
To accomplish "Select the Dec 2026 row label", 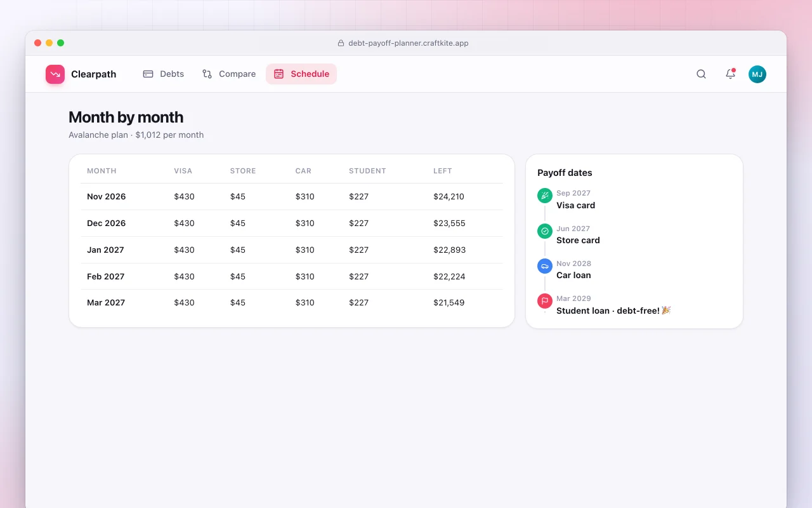I will 107,224.
